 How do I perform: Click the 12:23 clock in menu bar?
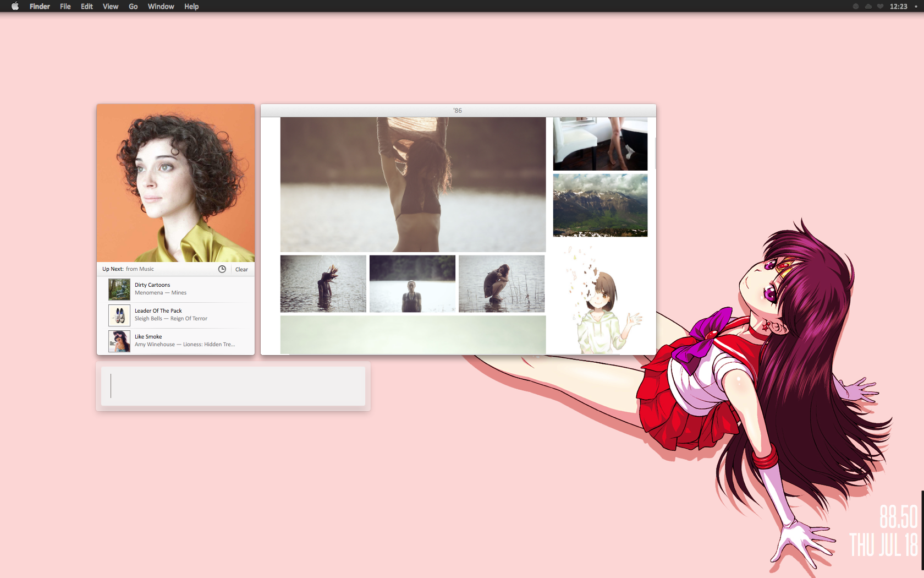(x=899, y=7)
